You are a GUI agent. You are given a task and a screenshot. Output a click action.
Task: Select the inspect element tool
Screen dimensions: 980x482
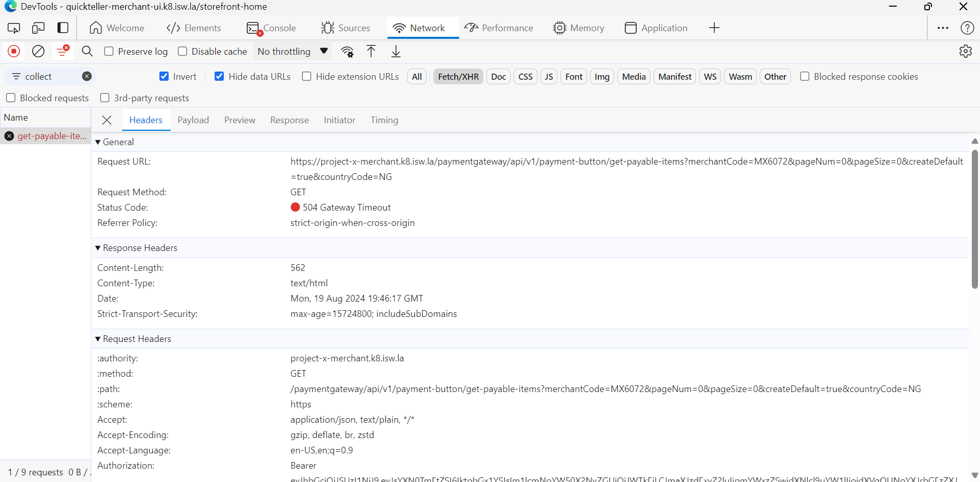[x=14, y=28]
